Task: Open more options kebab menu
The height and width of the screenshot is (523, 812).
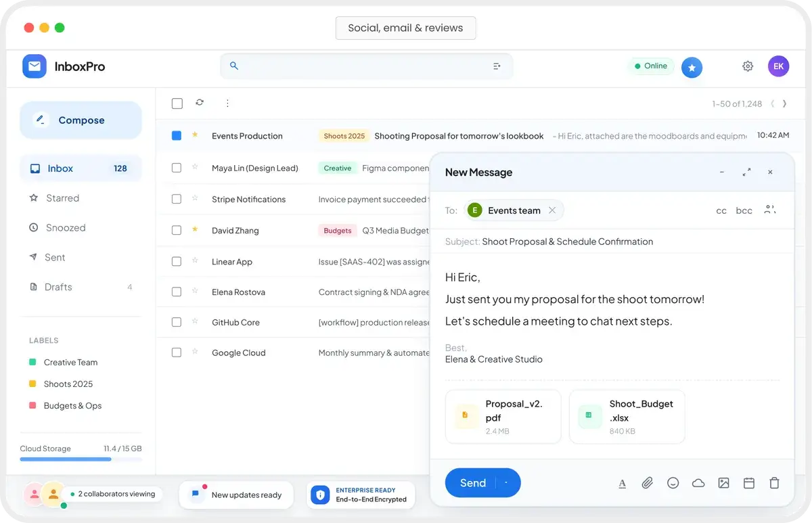Action: tap(227, 104)
